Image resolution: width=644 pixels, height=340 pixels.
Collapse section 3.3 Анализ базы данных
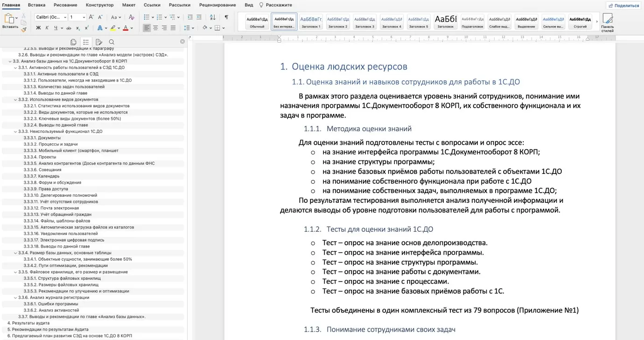pos(10,61)
